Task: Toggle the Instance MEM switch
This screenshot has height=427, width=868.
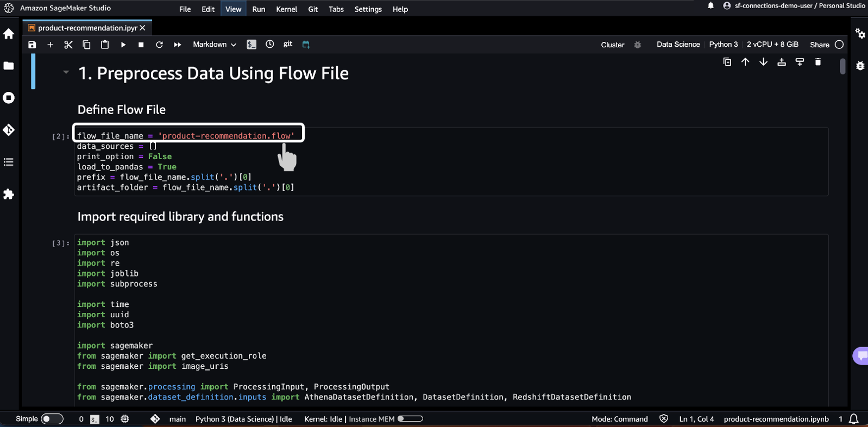Action: pos(410,419)
